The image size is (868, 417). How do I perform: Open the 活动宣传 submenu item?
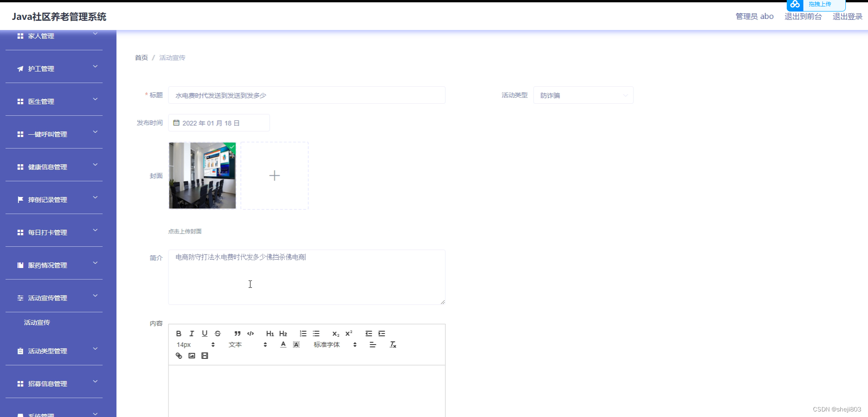tap(37, 322)
